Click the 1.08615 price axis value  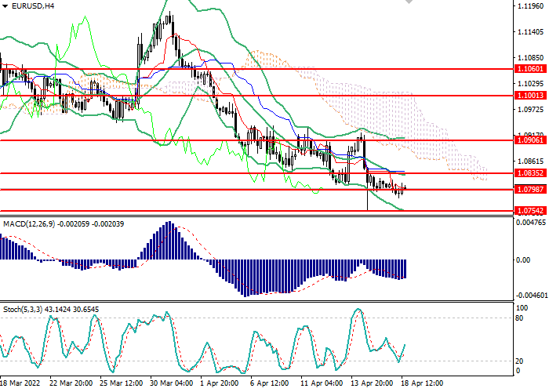click(530, 162)
